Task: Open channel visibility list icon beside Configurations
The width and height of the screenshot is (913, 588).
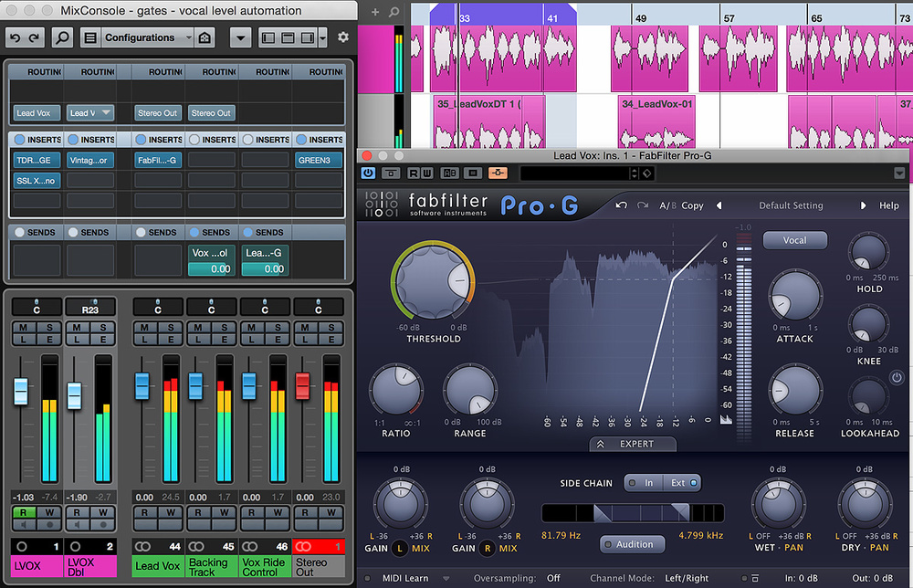Action: [90, 37]
